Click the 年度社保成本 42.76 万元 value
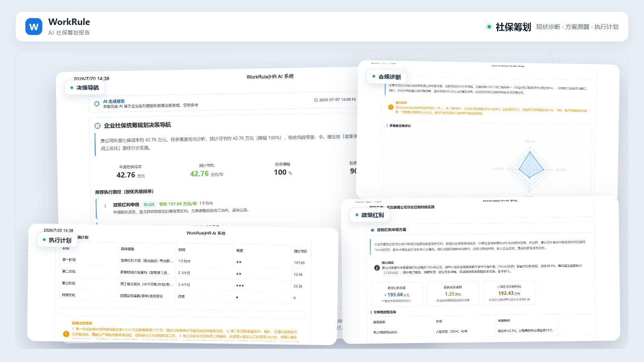The height and width of the screenshot is (362, 644). coord(130,175)
